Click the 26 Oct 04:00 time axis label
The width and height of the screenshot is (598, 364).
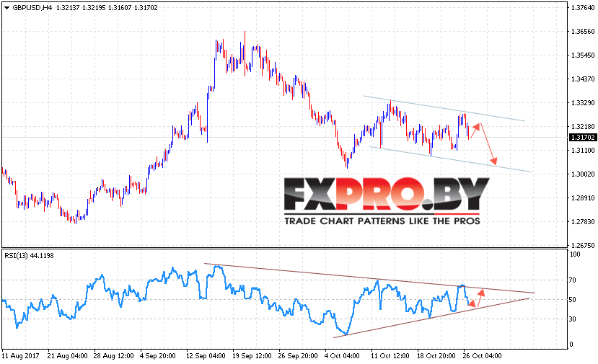click(482, 356)
